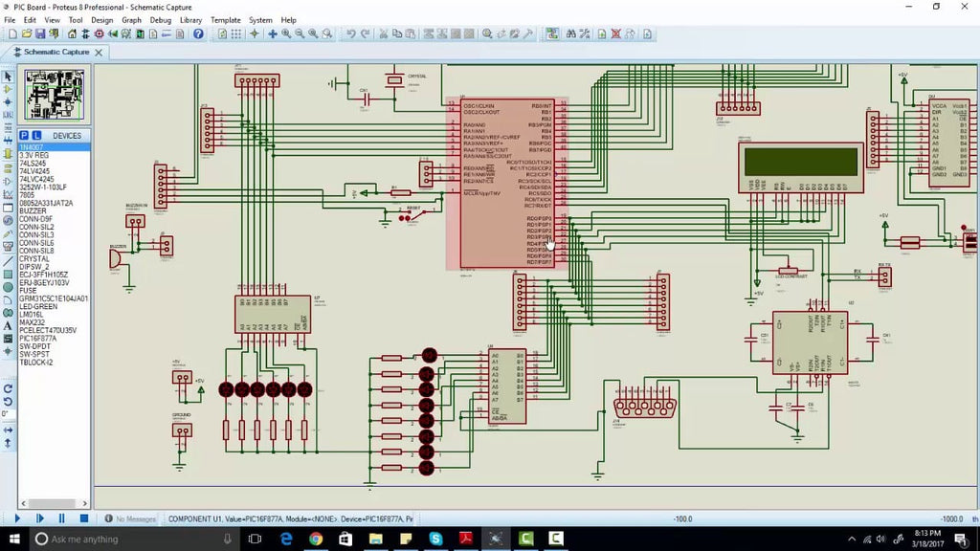Click the P pick devices button
The width and height of the screenshot is (980, 551).
click(x=24, y=136)
